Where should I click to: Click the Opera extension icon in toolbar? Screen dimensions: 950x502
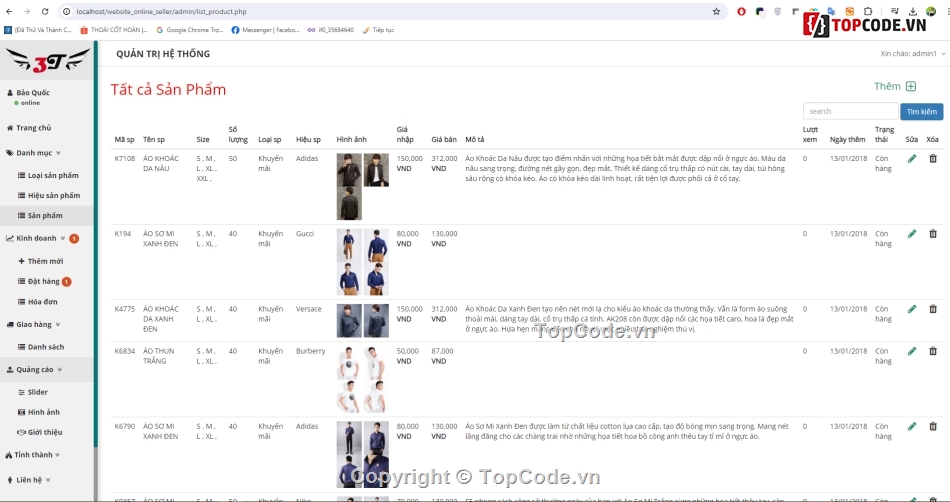pos(741,12)
